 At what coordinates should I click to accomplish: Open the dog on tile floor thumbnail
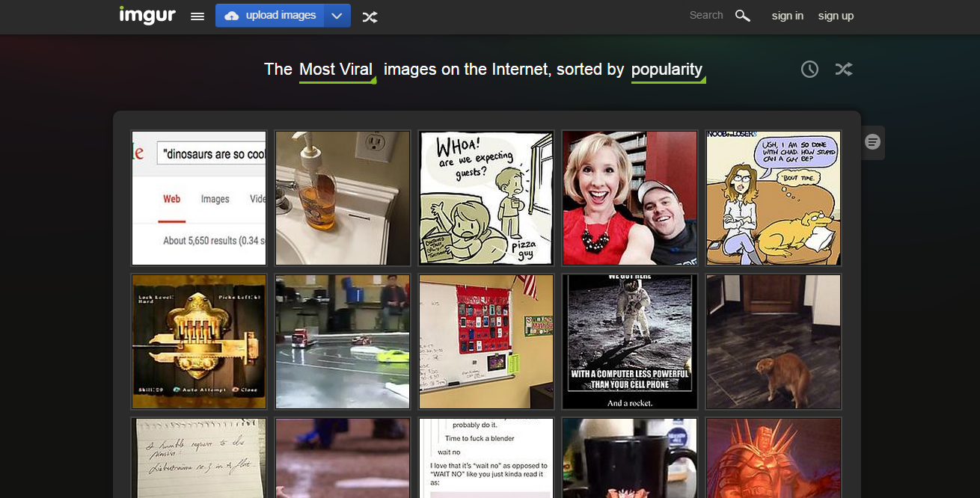tap(773, 341)
